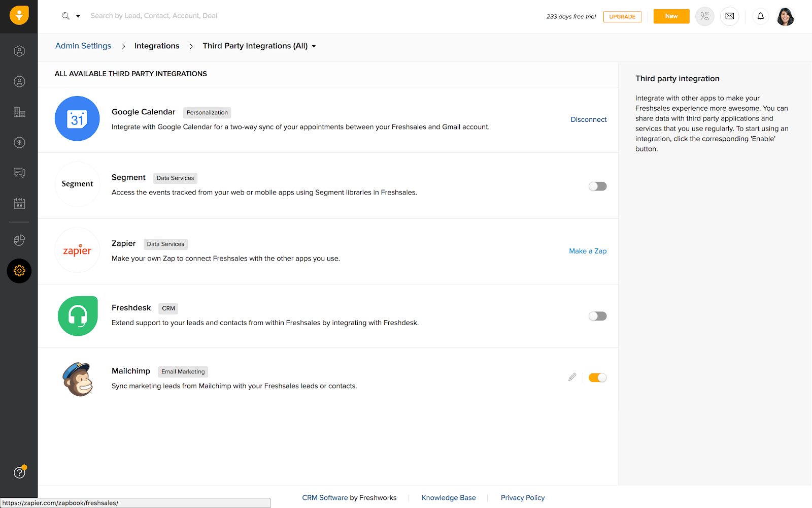Focus the Lead, Contact, Account search field
Screen dimensions: 812x508
[x=154, y=16]
